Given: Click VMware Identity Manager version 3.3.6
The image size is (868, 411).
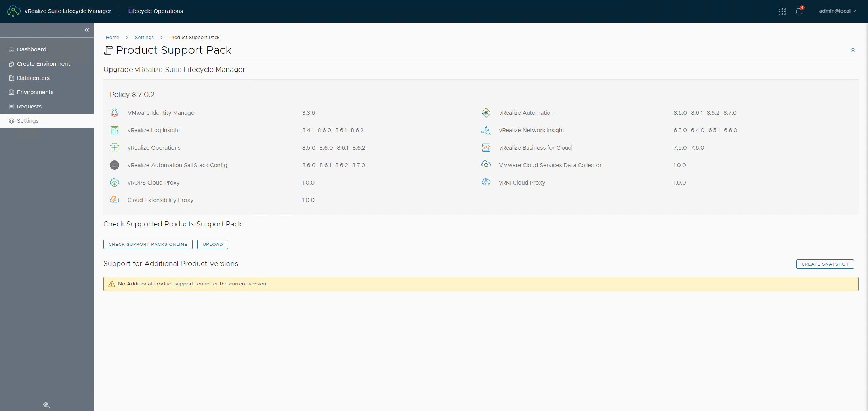Looking at the screenshot, I should (x=308, y=113).
